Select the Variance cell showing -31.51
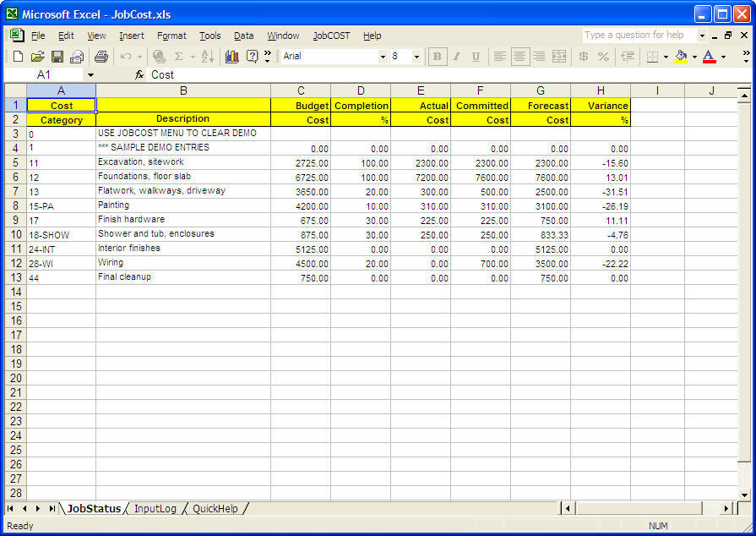Screen dimensions: 756x536 coord(601,192)
